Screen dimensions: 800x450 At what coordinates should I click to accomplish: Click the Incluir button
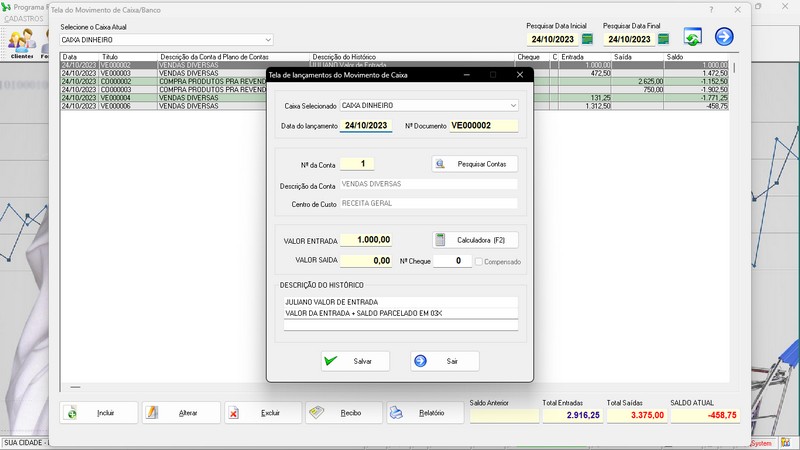(99, 413)
